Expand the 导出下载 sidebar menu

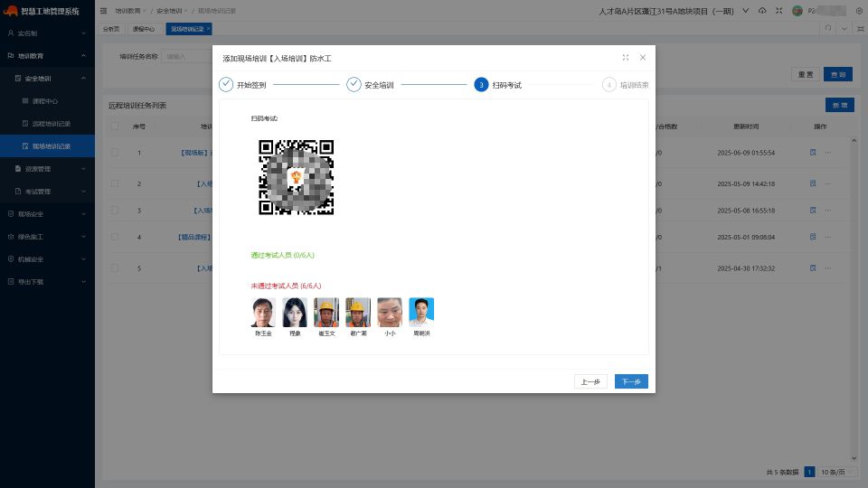pyautogui.click(x=47, y=282)
